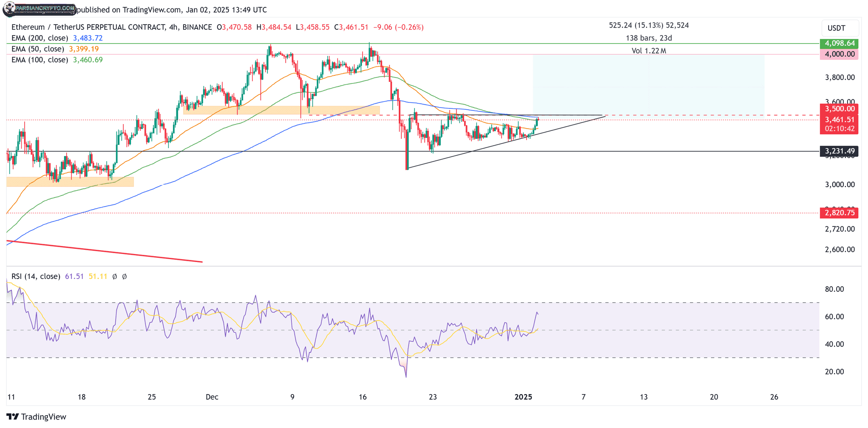
Task: Click the current price label 3,461.51
Action: point(839,120)
